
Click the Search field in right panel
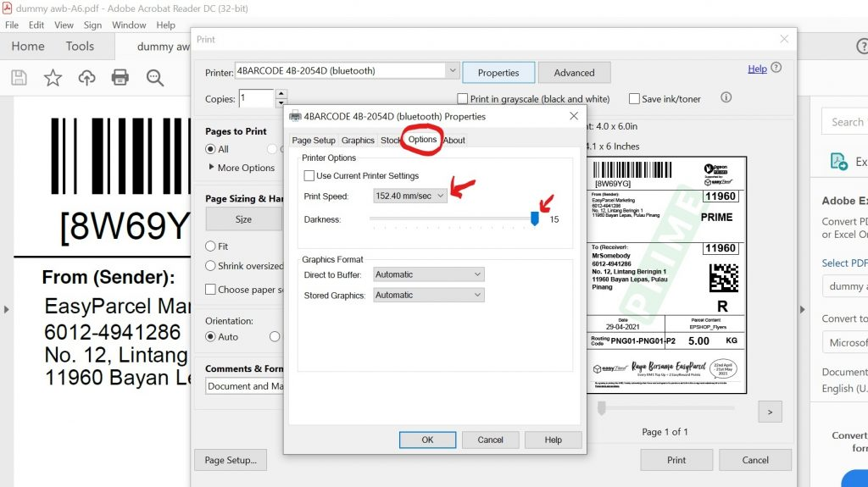pyautogui.click(x=845, y=122)
